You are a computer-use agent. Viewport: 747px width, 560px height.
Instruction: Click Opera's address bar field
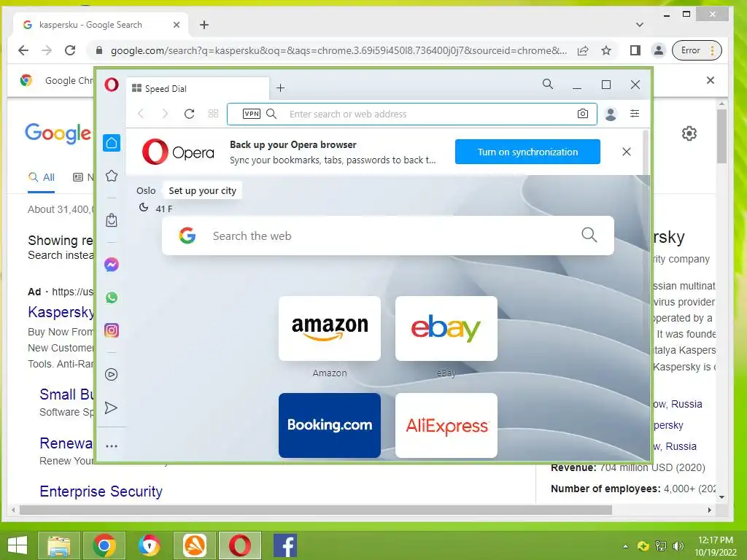pos(411,114)
